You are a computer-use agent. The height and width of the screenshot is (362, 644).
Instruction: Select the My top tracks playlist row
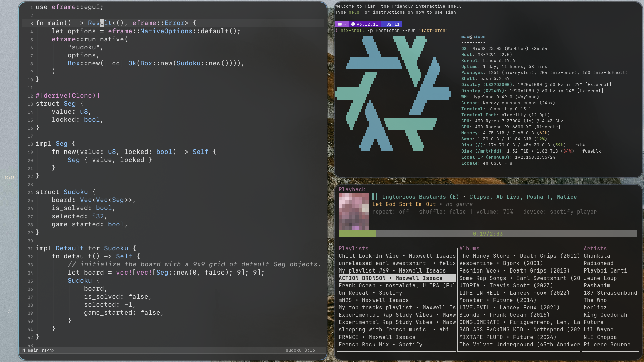[397, 307]
